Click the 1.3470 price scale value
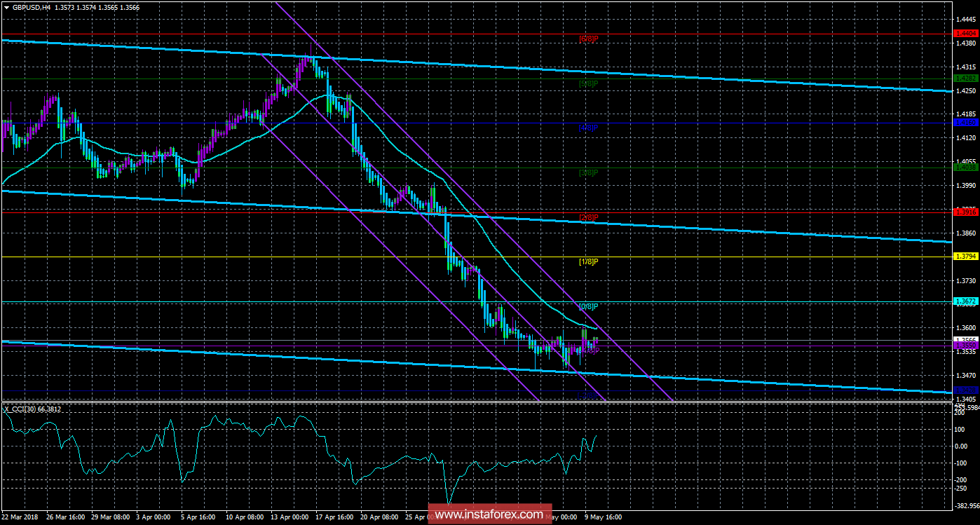Viewport: 980px width, 525px height. pyautogui.click(x=965, y=376)
